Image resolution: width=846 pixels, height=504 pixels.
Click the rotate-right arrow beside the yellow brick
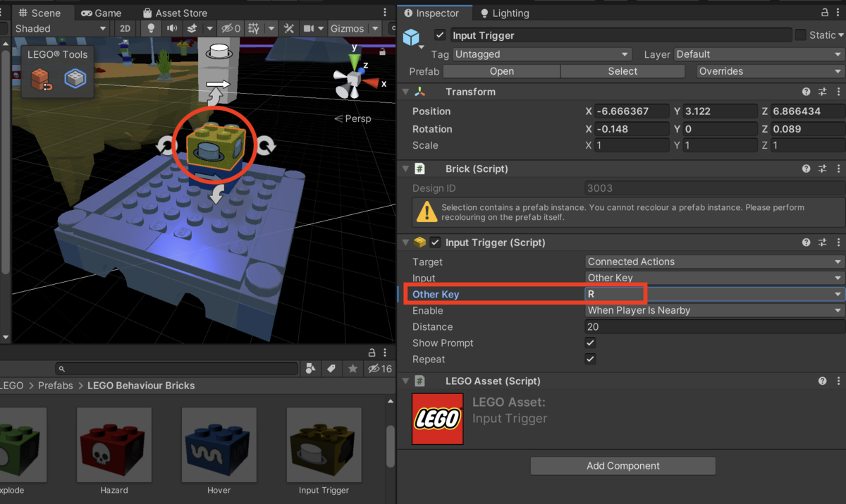[x=265, y=146]
